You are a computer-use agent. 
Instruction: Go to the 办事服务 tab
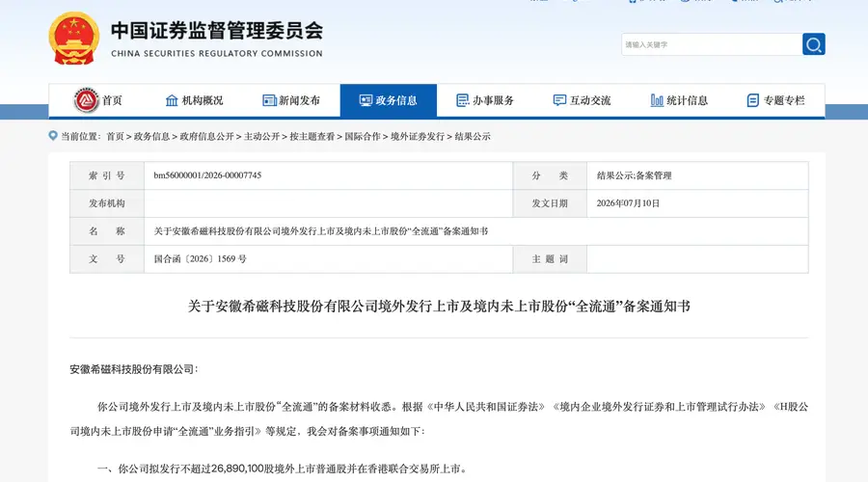click(x=485, y=100)
